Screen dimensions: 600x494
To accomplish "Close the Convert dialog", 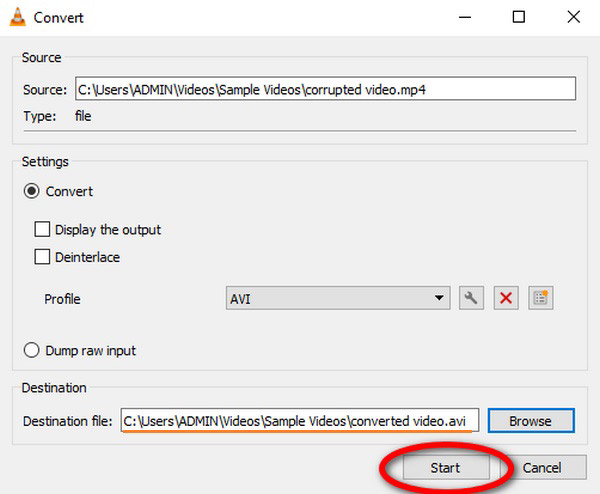I will tap(574, 17).
